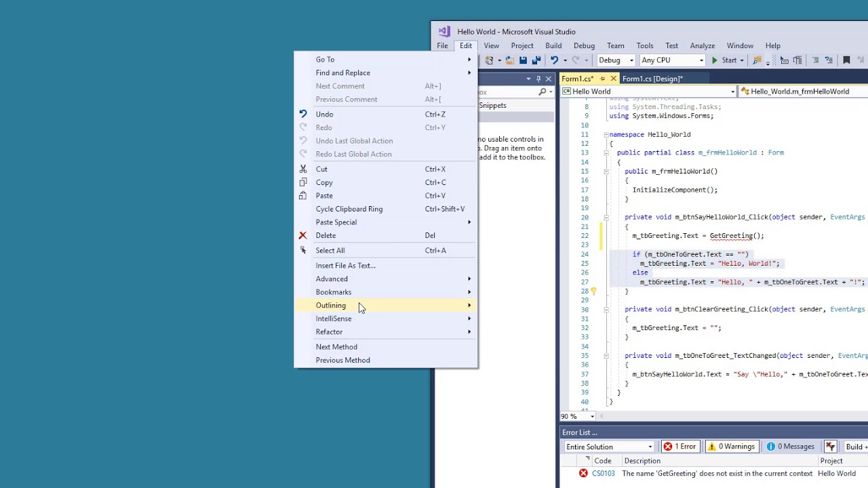This screenshot has width=868, height=488.
Task: Open the Refactor submenu
Action: click(386, 331)
